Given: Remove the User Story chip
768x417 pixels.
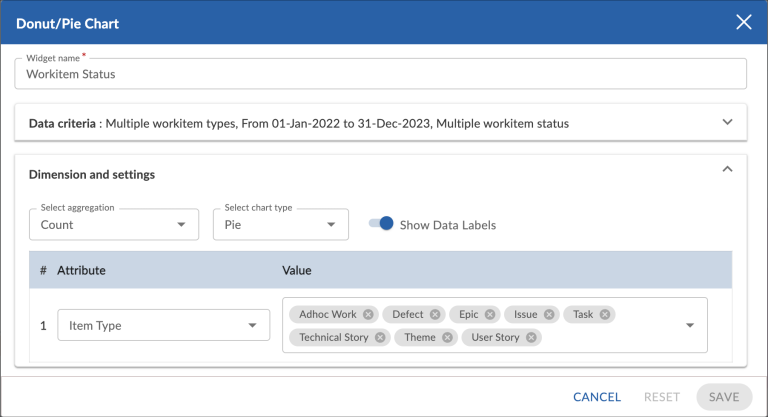Looking at the screenshot, I should (531, 337).
